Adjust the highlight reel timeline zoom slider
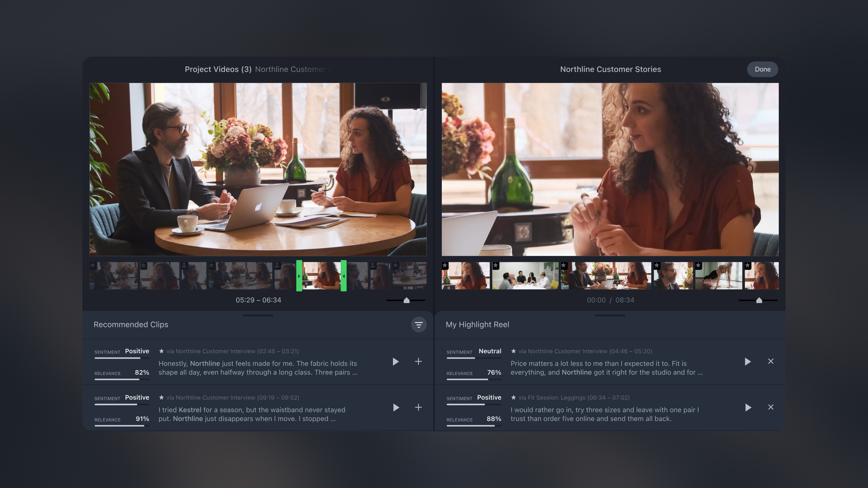 point(759,300)
